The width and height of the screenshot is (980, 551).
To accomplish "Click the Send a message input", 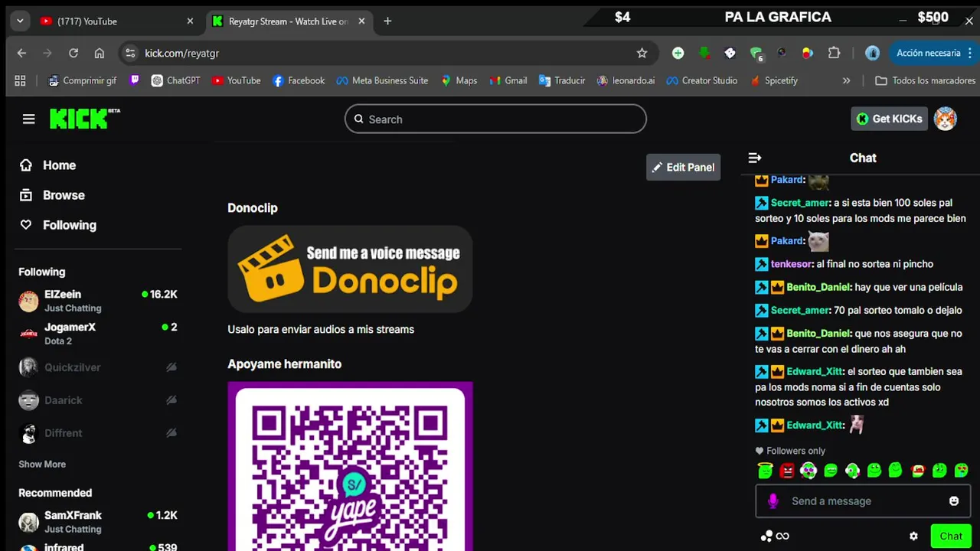I will (x=863, y=501).
